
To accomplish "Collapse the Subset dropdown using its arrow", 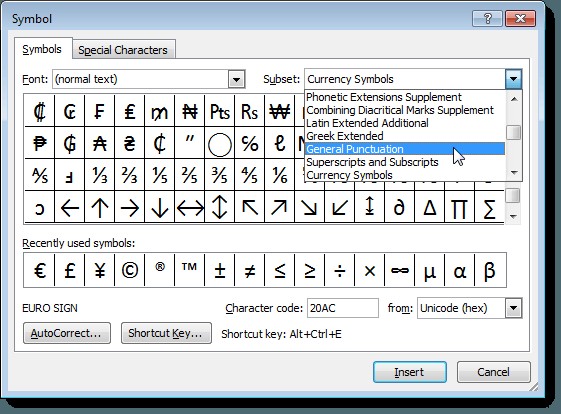I will click(x=513, y=79).
